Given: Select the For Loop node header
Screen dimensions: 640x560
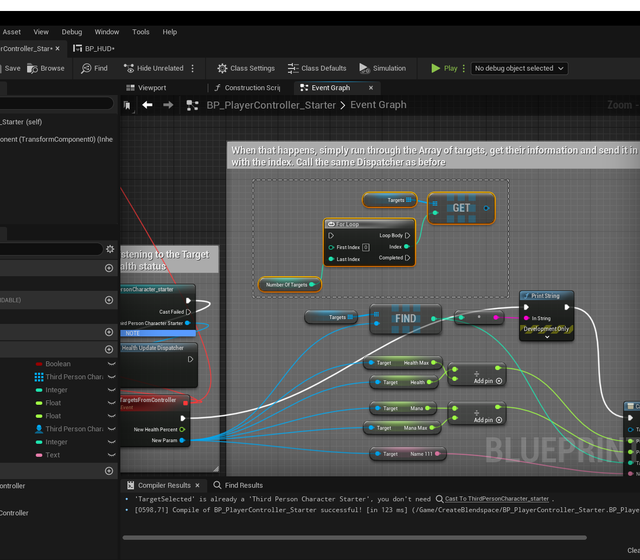Looking at the screenshot, I should point(369,224).
